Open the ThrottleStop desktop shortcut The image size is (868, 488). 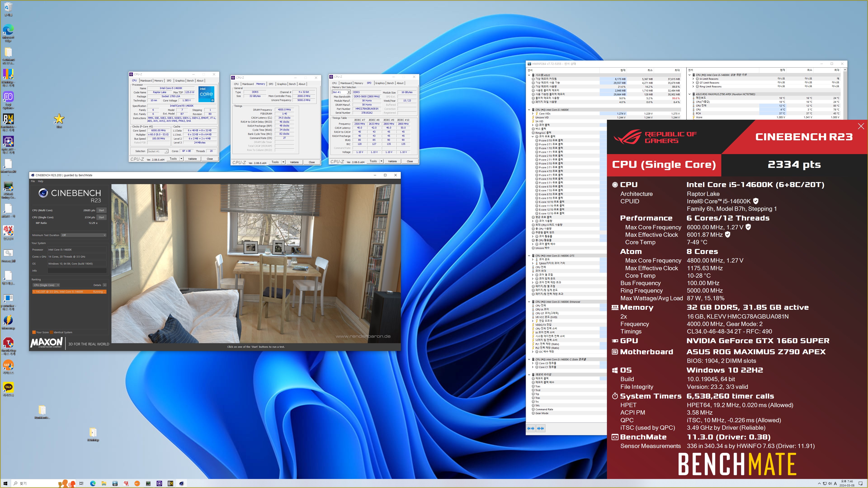8,346
